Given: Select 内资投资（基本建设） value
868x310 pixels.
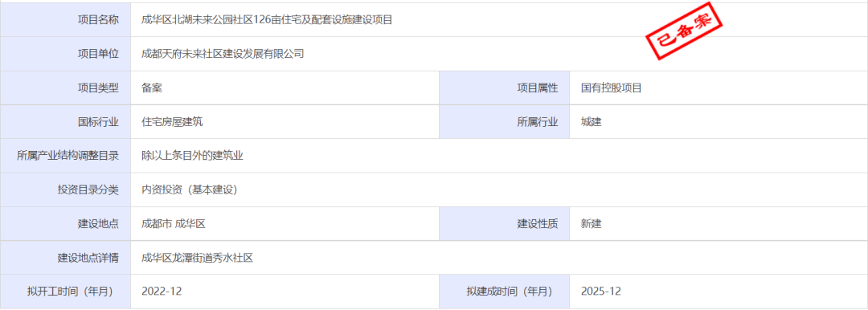Looking at the screenshot, I should click(x=190, y=190).
